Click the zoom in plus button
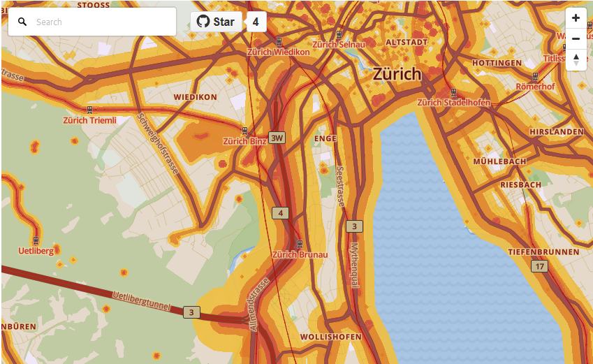 576,18
